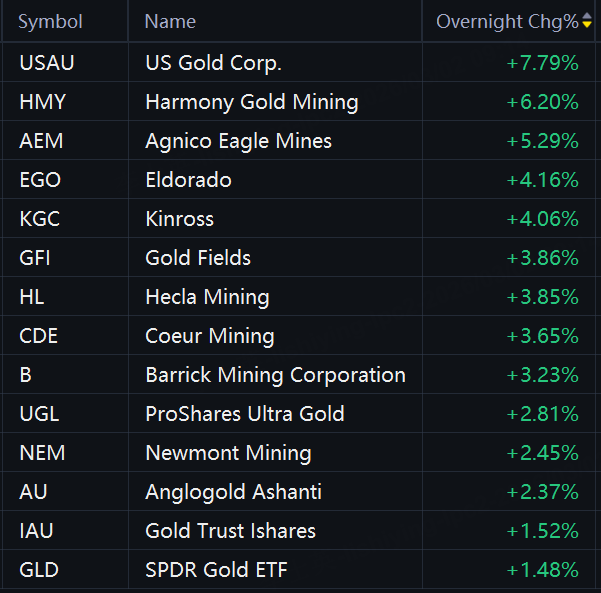Select Eldorado in the list

pyautogui.click(x=188, y=180)
